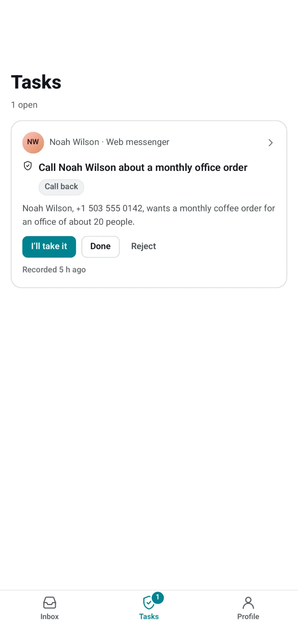The image size is (298, 644).
Task: Switch to the Inbox tab label
Action: tap(50, 617)
